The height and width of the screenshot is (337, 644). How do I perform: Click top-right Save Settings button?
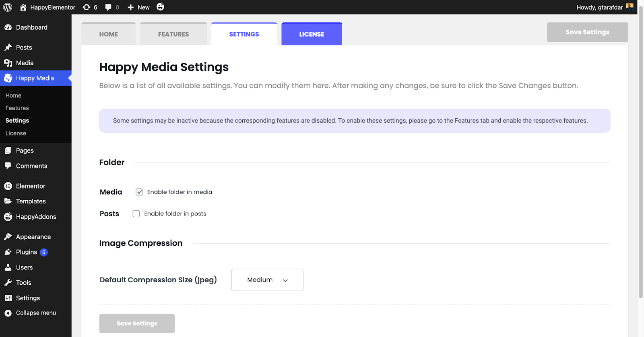coord(587,32)
